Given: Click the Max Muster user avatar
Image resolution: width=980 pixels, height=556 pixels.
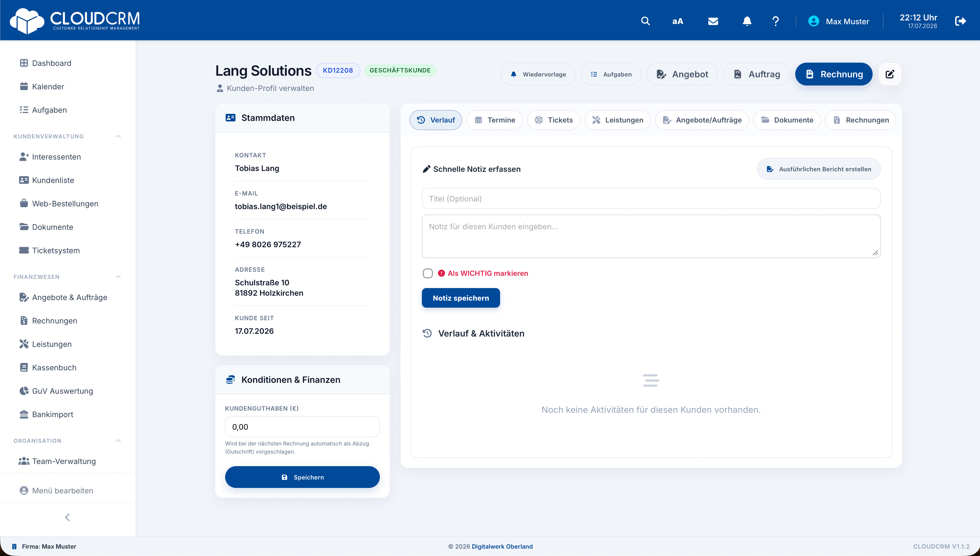Looking at the screenshot, I should [814, 21].
